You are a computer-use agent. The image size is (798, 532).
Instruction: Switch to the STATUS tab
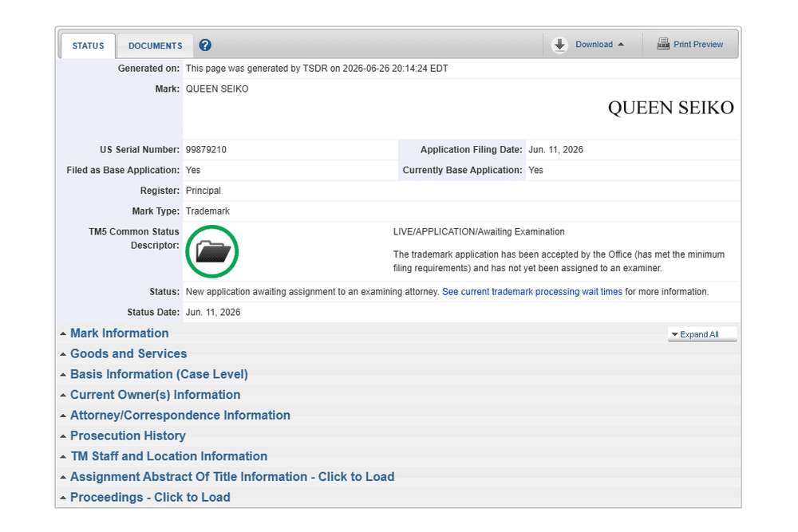tap(88, 45)
